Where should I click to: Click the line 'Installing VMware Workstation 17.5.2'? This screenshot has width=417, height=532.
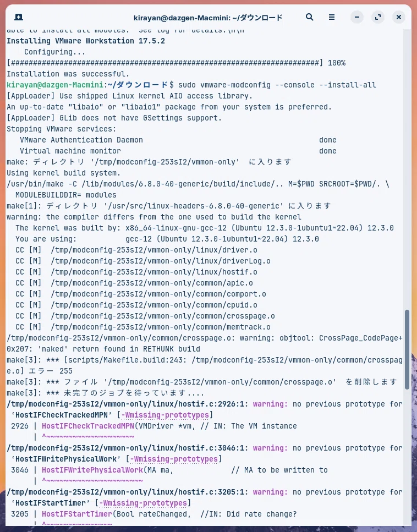pos(86,41)
